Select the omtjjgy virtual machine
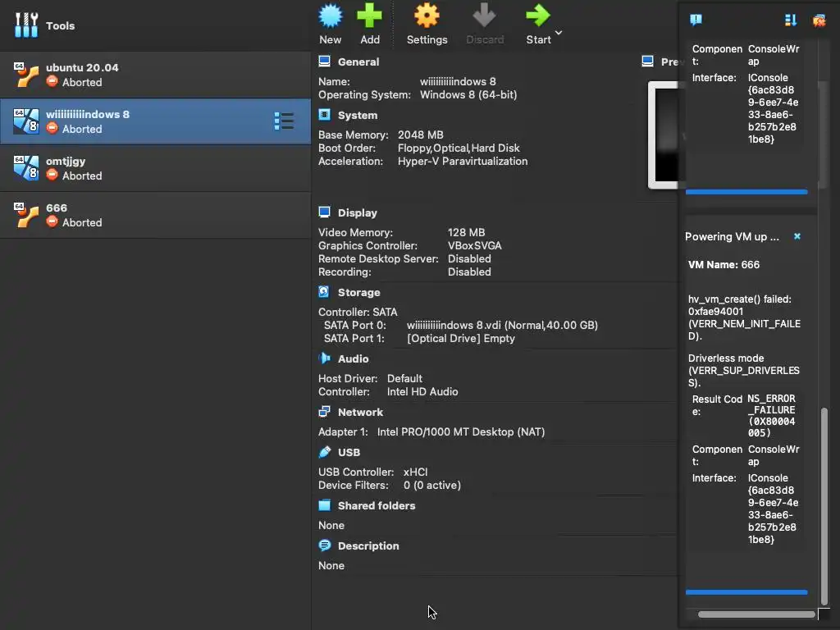The width and height of the screenshot is (840, 630). pos(155,168)
